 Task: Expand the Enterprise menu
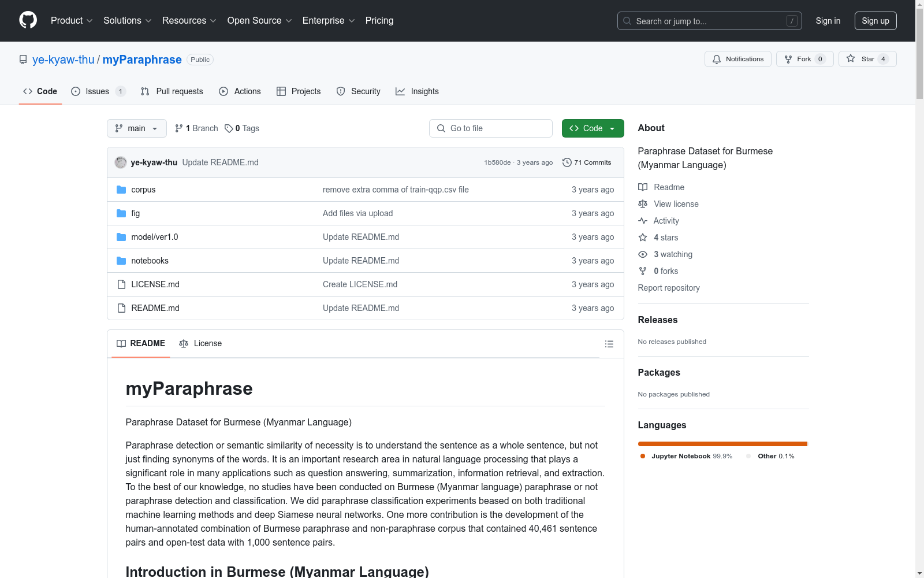coord(329,20)
